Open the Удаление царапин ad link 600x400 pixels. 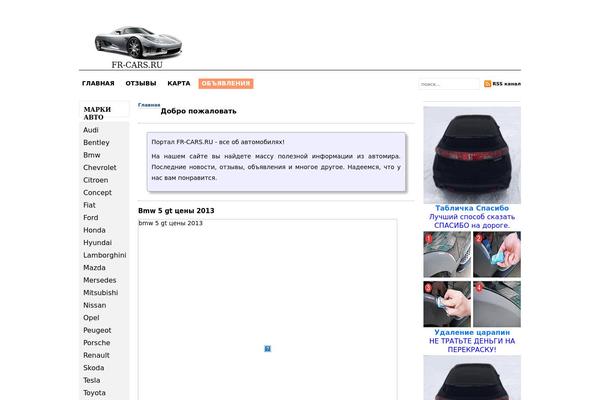pyautogui.click(x=472, y=332)
